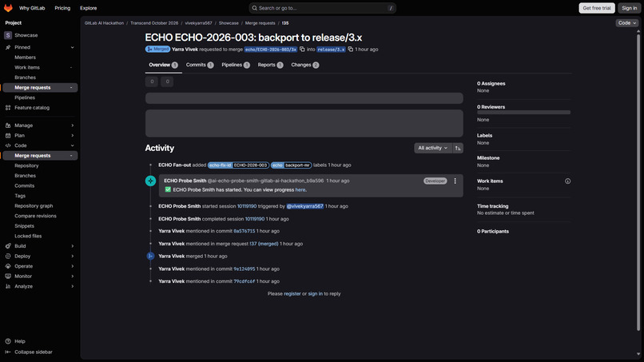Viewport: 644px width, 362px height.
Task: Open the Code dropdown button
Action: point(627,23)
